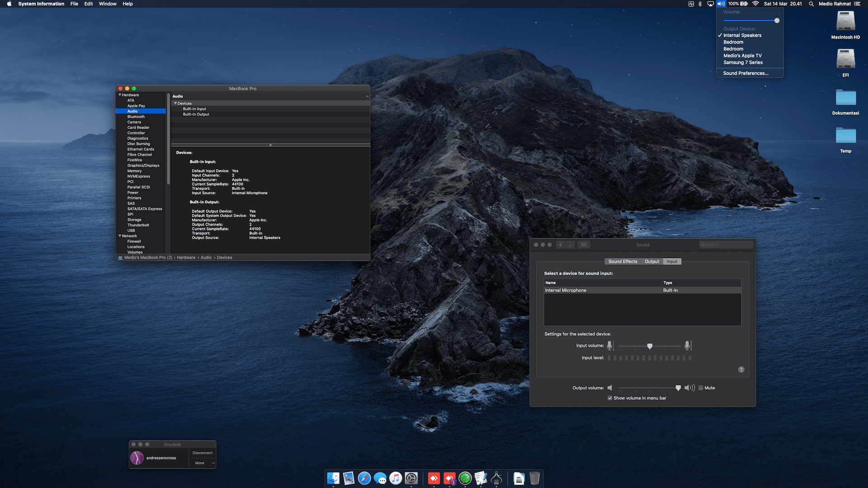Click the Search field in Sound preferences

click(x=726, y=245)
